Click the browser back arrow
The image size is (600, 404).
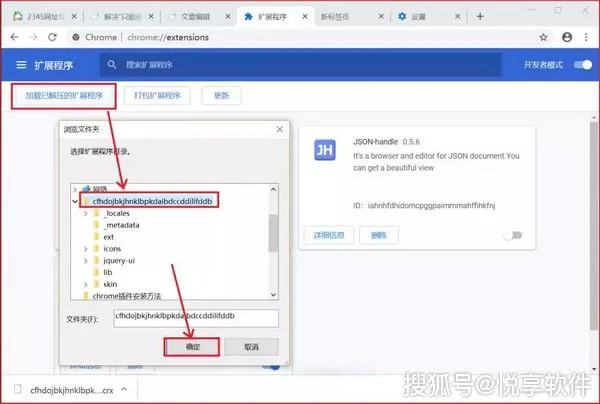(15, 37)
